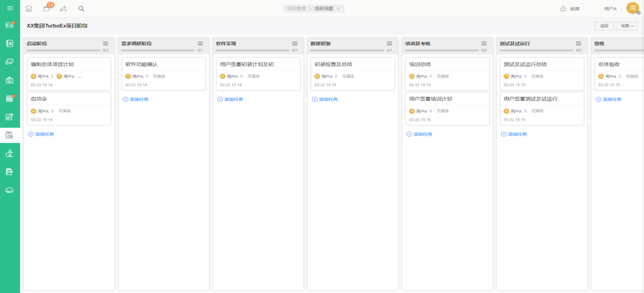Open the 总体验收 task card
The width and height of the screenshot is (644, 293).
tap(619, 74)
